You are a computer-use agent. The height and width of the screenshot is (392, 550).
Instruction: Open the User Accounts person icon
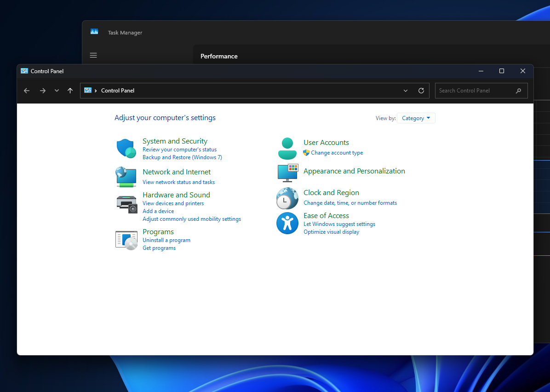(x=287, y=149)
